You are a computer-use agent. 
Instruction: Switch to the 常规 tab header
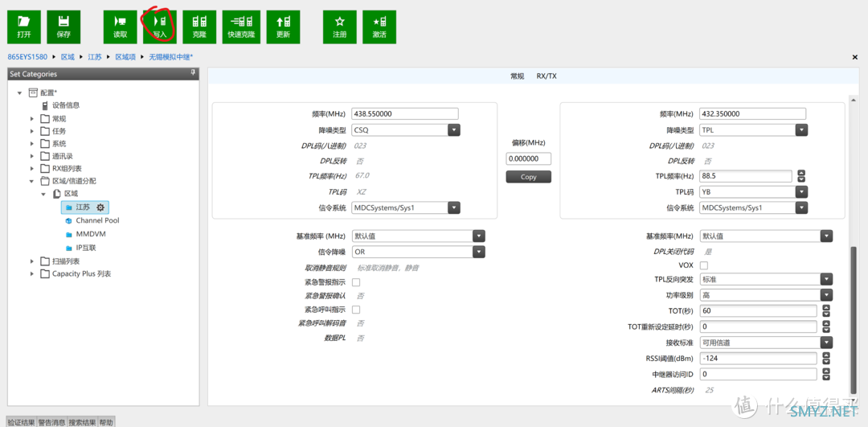(x=517, y=76)
